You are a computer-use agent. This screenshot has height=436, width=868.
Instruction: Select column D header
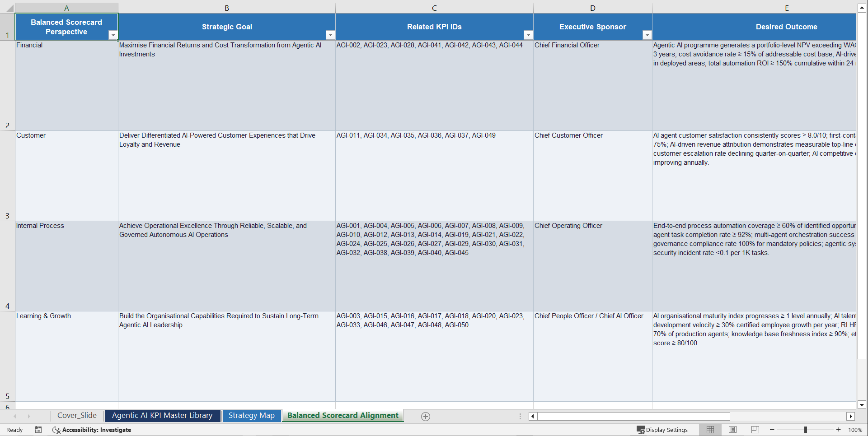(x=593, y=8)
